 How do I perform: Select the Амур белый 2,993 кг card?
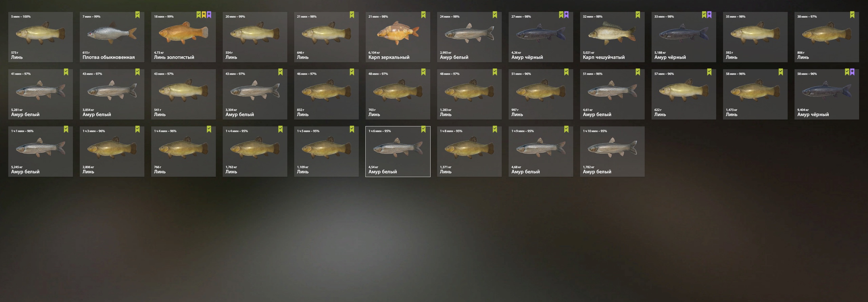469,37
